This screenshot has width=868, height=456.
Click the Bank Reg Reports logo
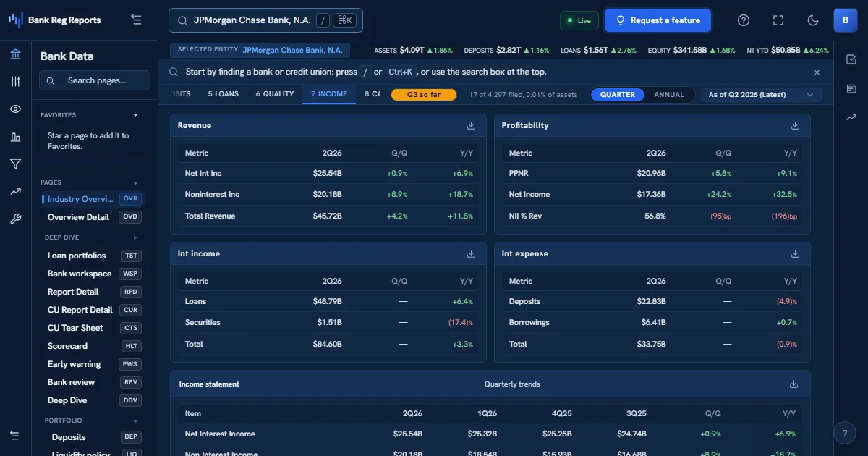(54, 20)
